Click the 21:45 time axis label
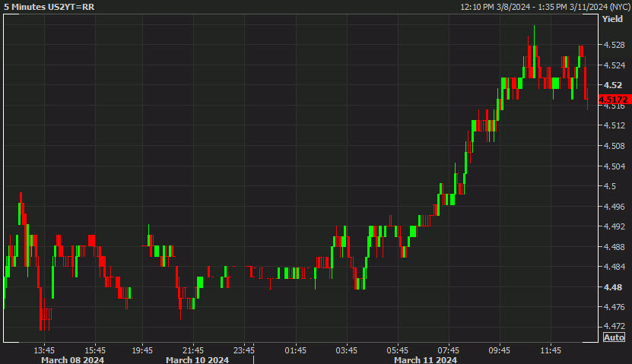Image resolution: width=632 pixels, height=364 pixels. (193, 350)
